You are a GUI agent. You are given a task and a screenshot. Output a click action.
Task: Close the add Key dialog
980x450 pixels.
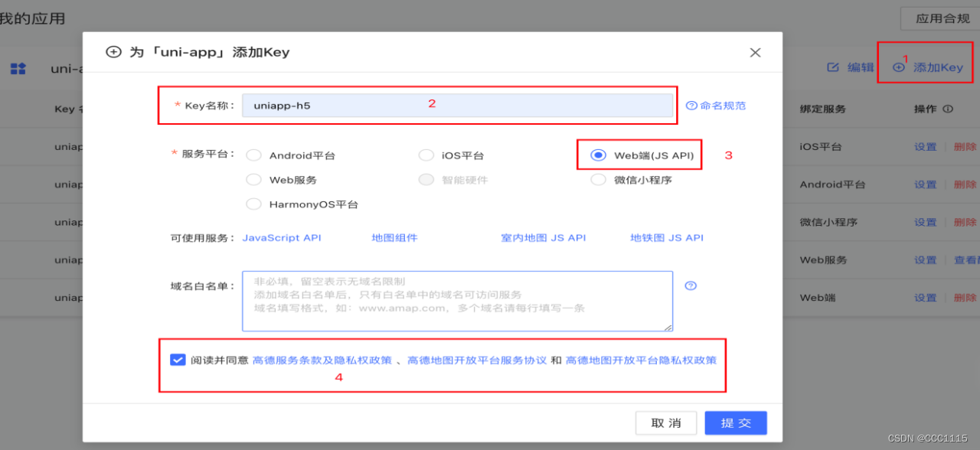pyautogui.click(x=755, y=53)
